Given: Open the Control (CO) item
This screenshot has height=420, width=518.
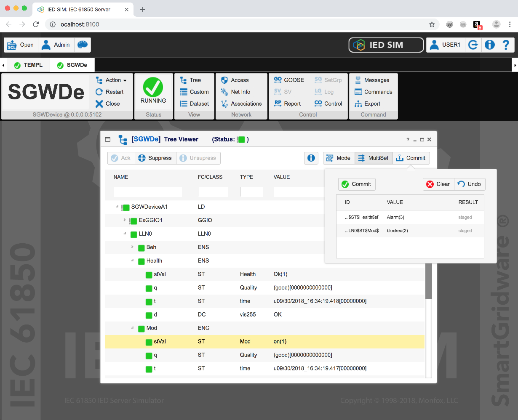Looking at the screenshot, I should pyautogui.click(x=328, y=104).
